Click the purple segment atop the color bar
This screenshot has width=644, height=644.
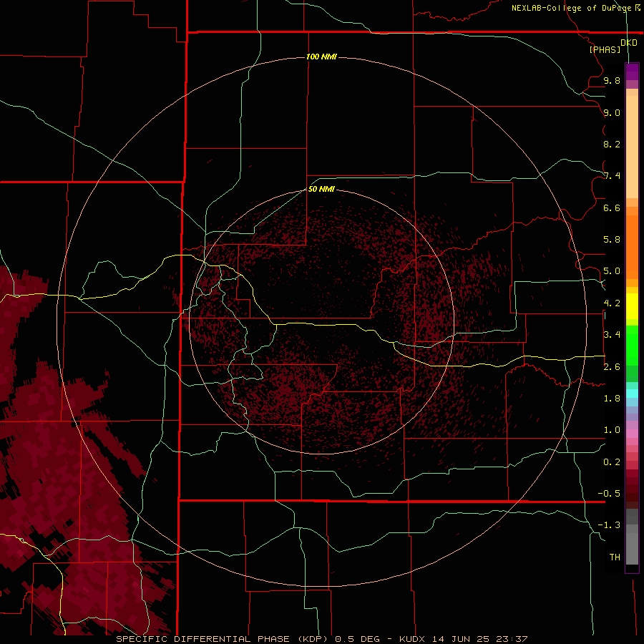(632, 72)
